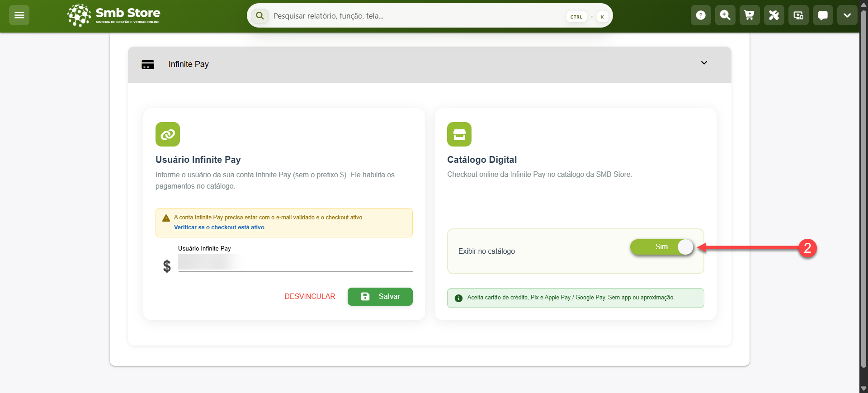Viewport: 868px width, 393px height.
Task: Click the search magnifier icon in search bar
Action: (260, 16)
